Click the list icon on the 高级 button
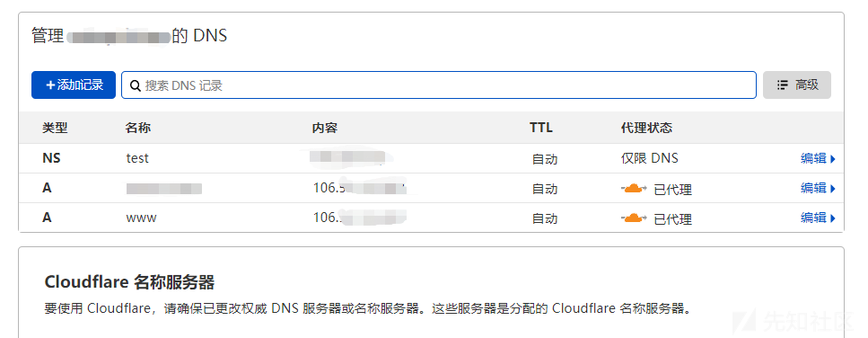 pyautogui.click(x=782, y=84)
